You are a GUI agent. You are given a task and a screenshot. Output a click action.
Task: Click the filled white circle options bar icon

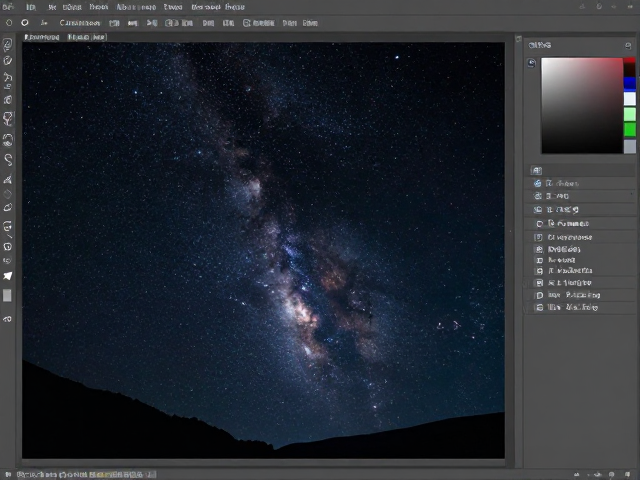pyautogui.click(x=25, y=23)
